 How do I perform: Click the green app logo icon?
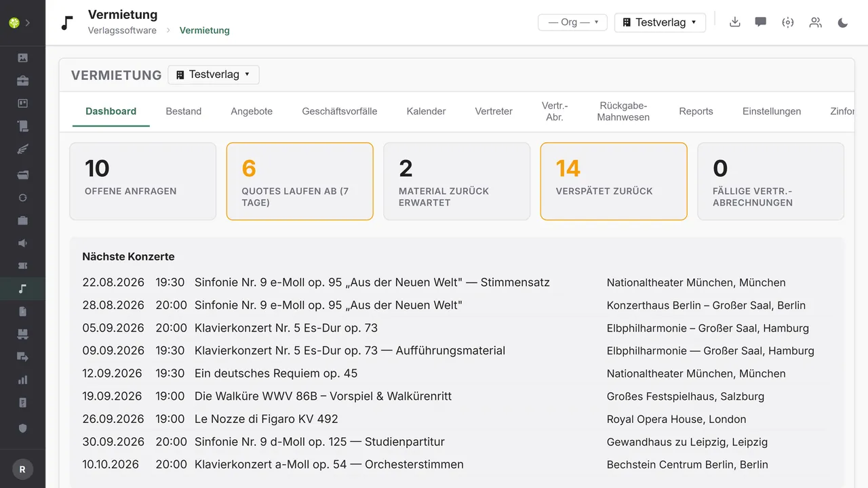pyautogui.click(x=14, y=22)
